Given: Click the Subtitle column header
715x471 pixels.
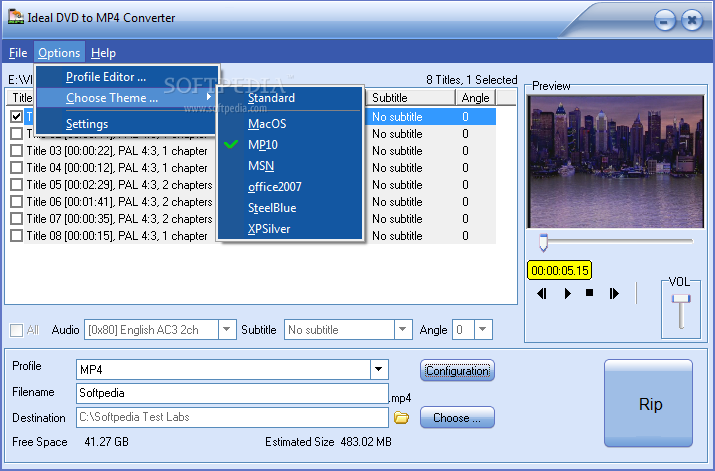Looking at the screenshot, I should click(410, 98).
